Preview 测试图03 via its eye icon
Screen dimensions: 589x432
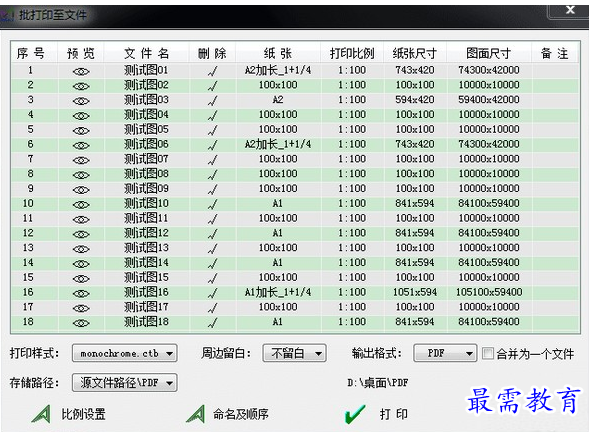click(81, 101)
